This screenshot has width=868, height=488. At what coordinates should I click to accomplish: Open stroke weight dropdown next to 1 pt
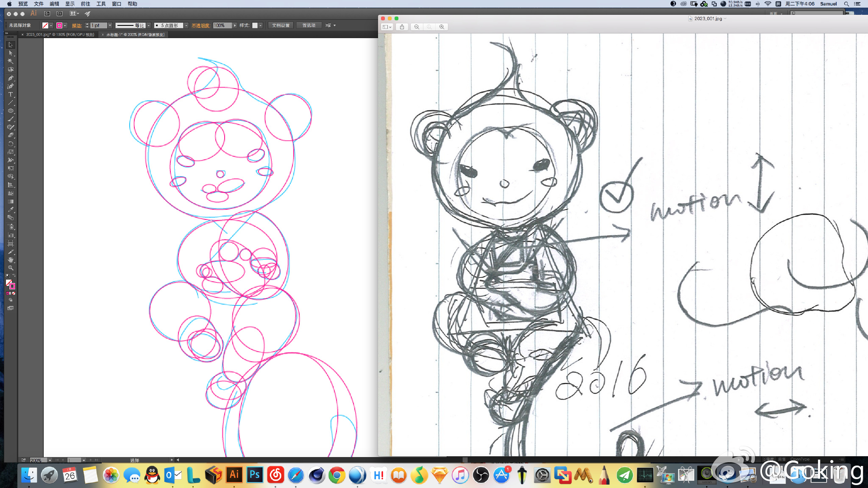pos(110,25)
